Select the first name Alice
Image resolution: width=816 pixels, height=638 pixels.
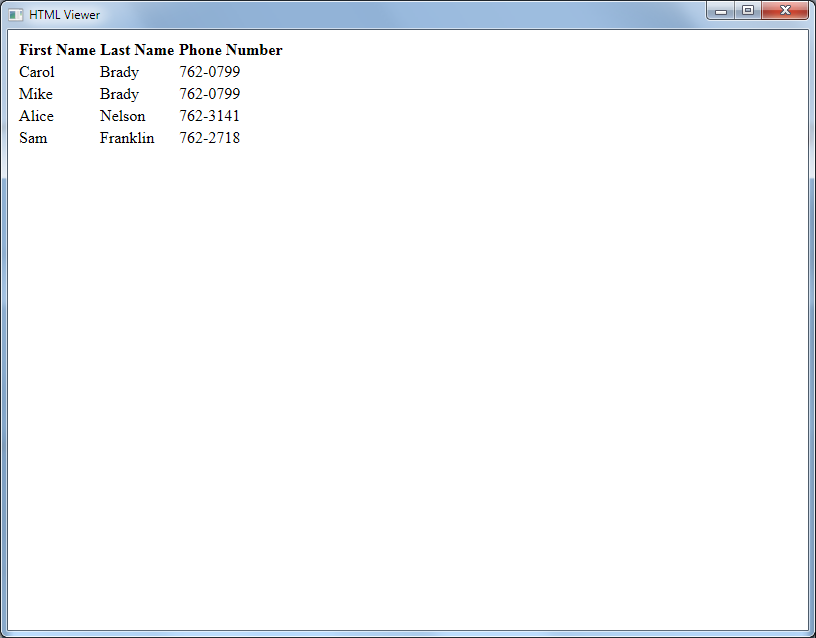pyautogui.click(x=37, y=116)
